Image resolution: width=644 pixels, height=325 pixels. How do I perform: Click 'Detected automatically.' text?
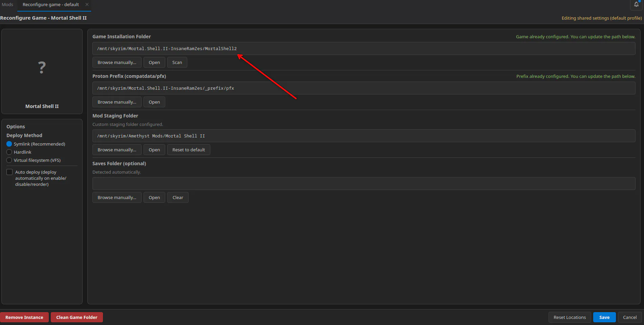pyautogui.click(x=116, y=172)
